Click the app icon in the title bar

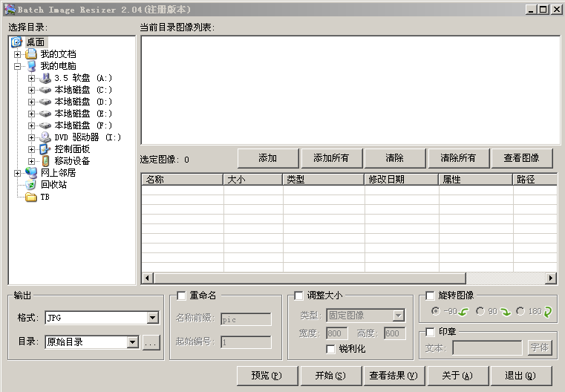tap(10, 10)
